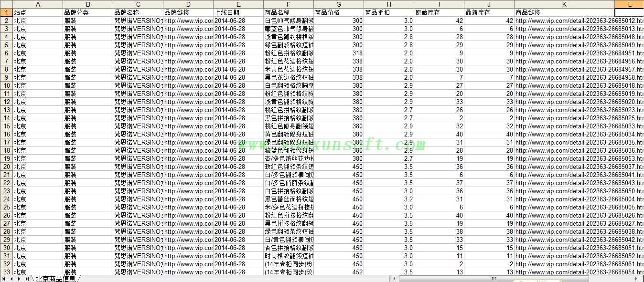Select column F header
Viewport: 644px width, 282px height.
click(x=289, y=4)
